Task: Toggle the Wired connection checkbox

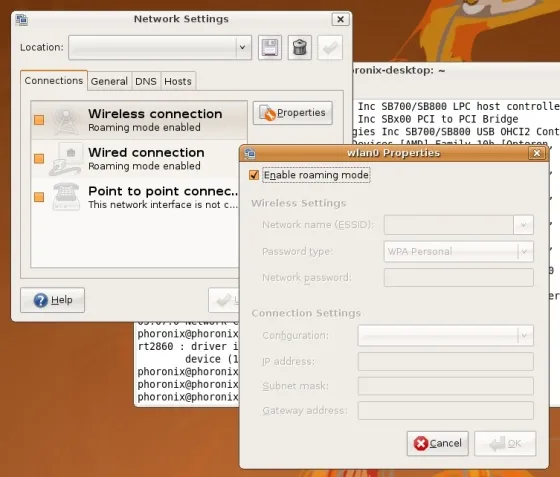Action: coord(39,159)
